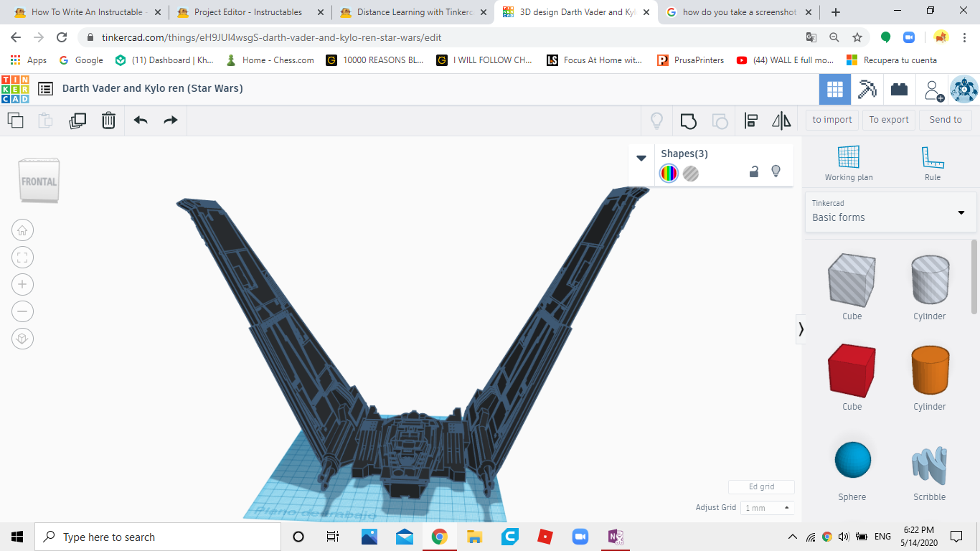Click the to import button
Image resolution: width=980 pixels, height=551 pixels.
click(832, 120)
